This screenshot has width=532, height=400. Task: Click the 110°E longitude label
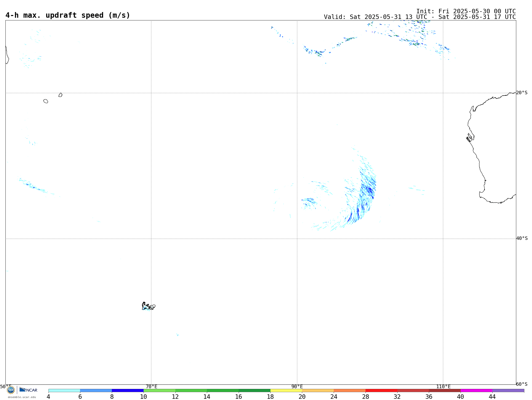(443, 387)
